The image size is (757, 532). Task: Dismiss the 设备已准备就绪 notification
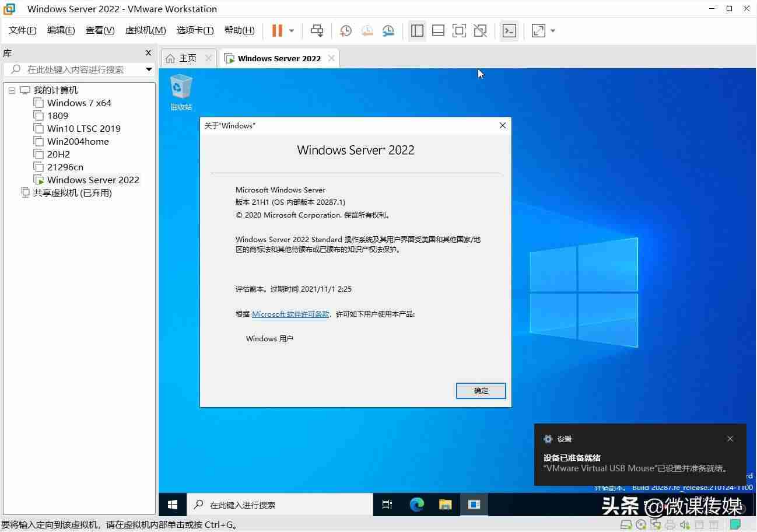tap(730, 439)
